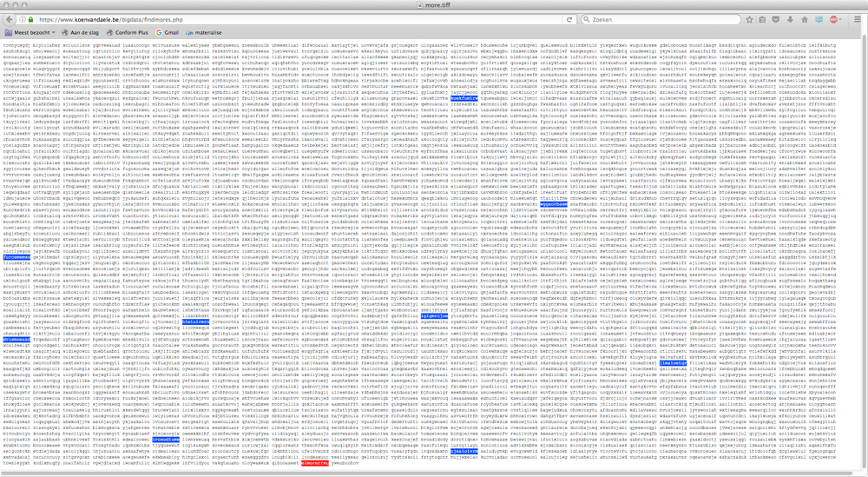Viewport: 868px width, 477px height.
Task: Open the Gmail bookmark
Action: click(x=168, y=33)
